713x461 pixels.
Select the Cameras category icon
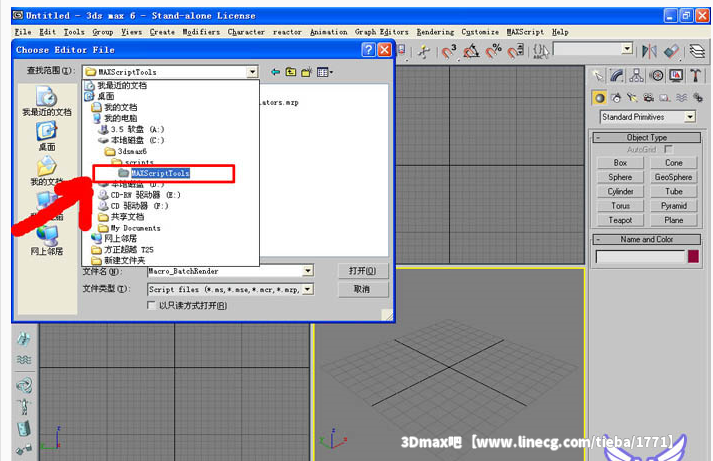pos(648,98)
